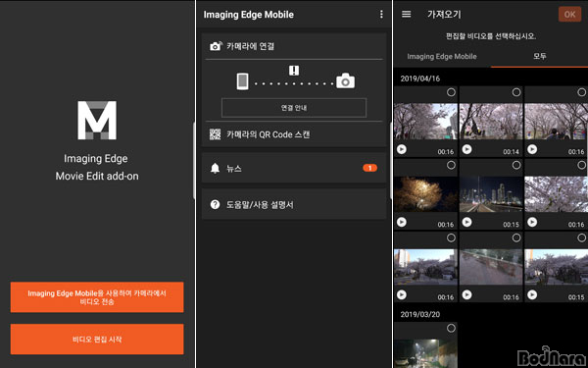Select the city skyline night video
This screenshot has height=368, width=588.
click(516, 165)
